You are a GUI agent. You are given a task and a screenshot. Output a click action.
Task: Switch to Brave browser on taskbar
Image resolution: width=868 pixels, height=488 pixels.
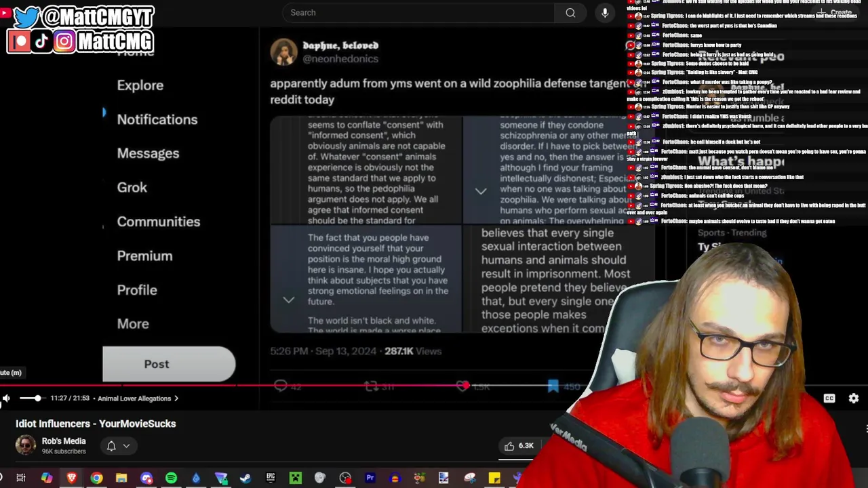[71, 479]
